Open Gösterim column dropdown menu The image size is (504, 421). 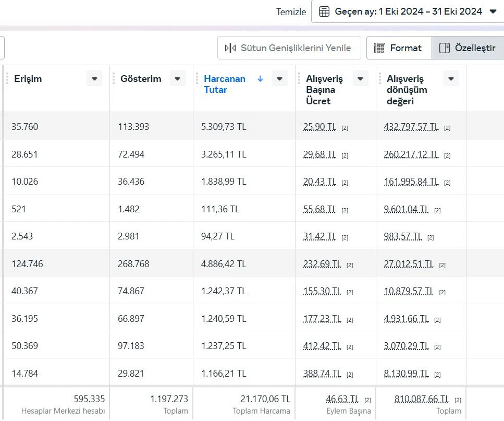point(177,79)
